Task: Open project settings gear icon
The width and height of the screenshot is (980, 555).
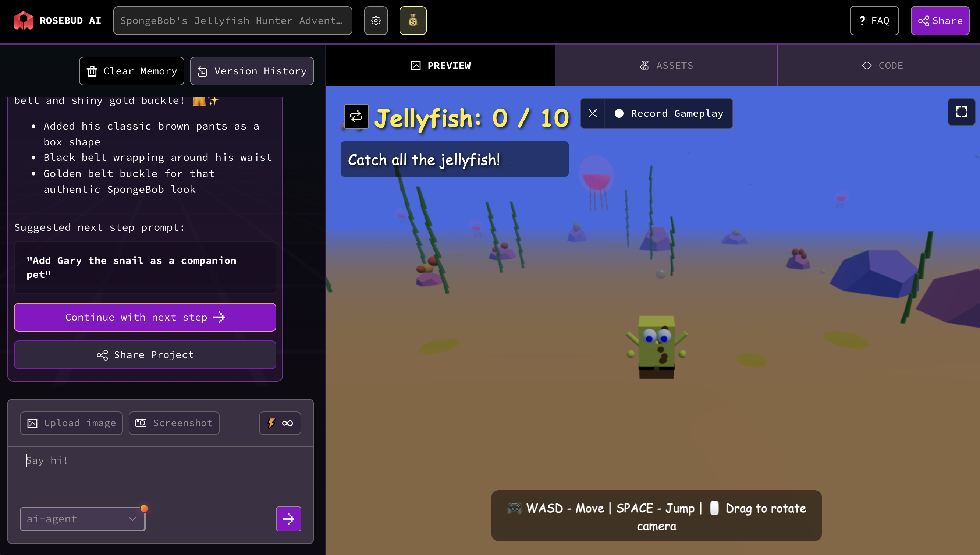Action: pyautogui.click(x=376, y=21)
